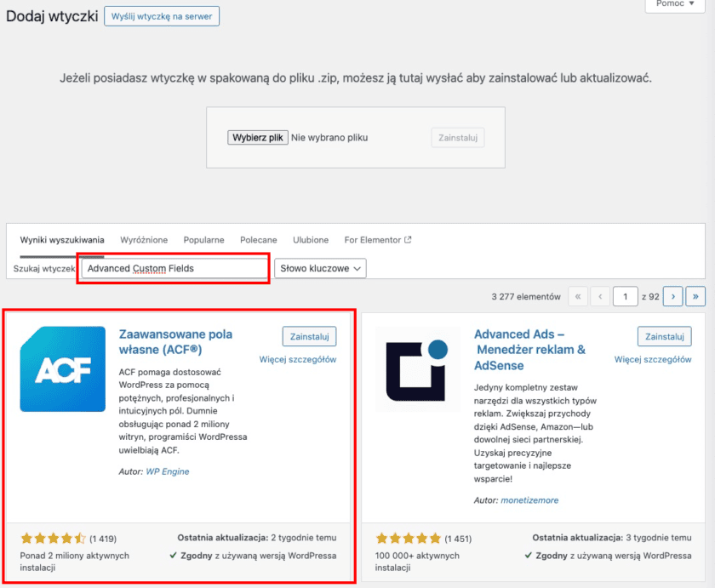Image resolution: width=715 pixels, height=588 pixels.
Task: Click the ACF star rating
Action: click(53, 538)
